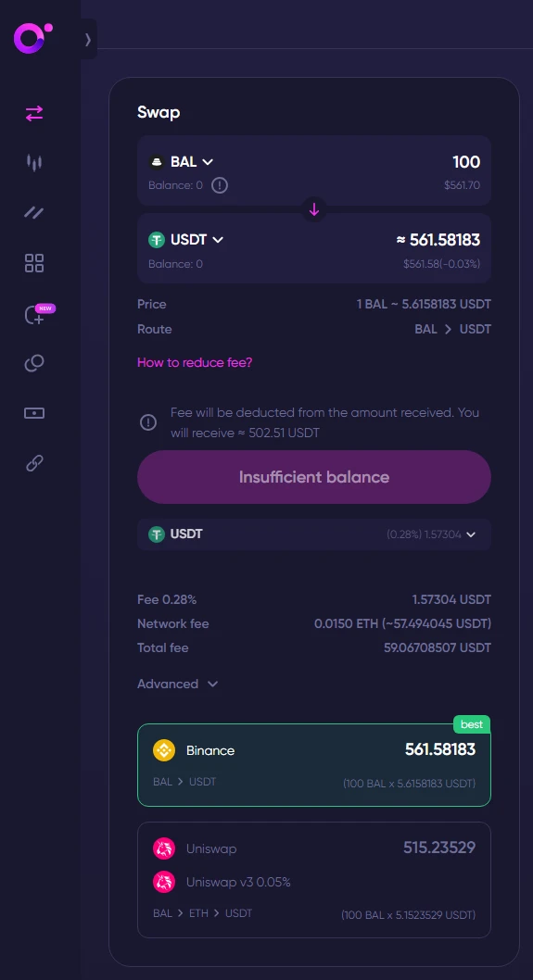The height and width of the screenshot is (980, 533).
Task: Open the chain link sidebar icon
Action: 33,463
